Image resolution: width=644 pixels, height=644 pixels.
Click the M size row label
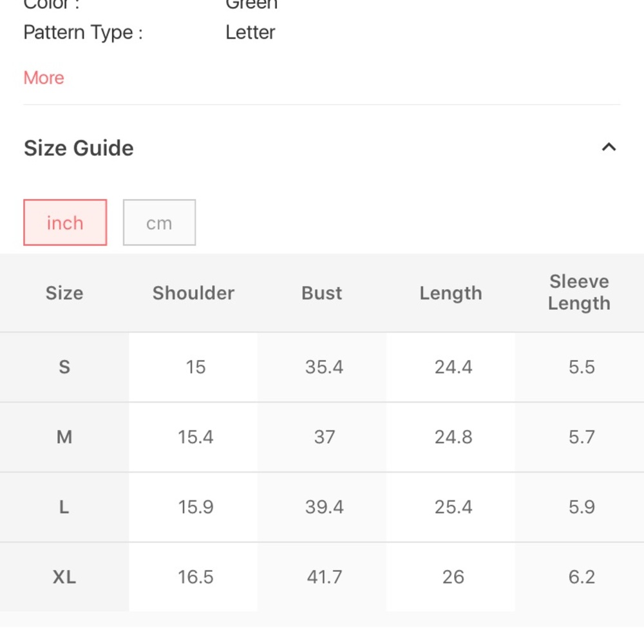pyautogui.click(x=64, y=437)
